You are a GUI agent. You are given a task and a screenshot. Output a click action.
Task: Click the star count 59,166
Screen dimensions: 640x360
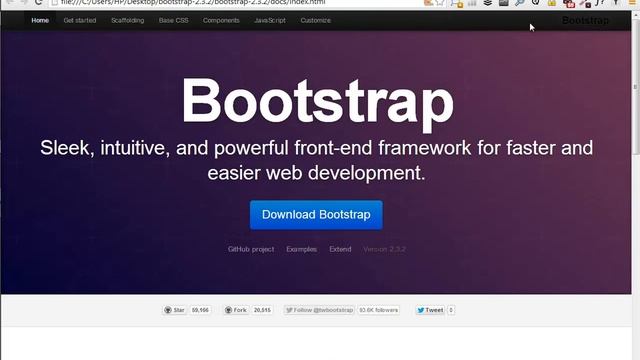[200, 310]
